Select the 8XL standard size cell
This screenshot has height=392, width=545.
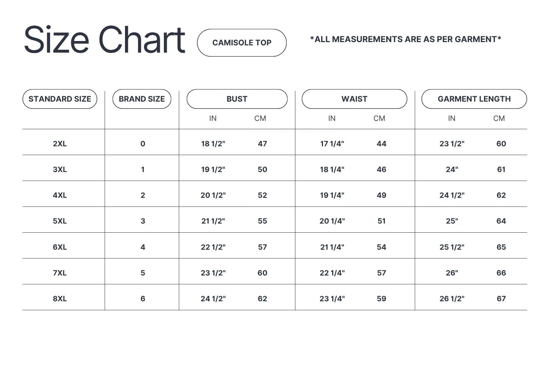click(x=60, y=299)
